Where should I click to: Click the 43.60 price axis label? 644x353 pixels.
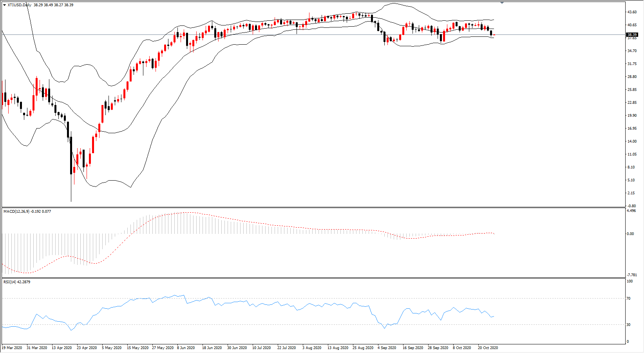coord(632,12)
